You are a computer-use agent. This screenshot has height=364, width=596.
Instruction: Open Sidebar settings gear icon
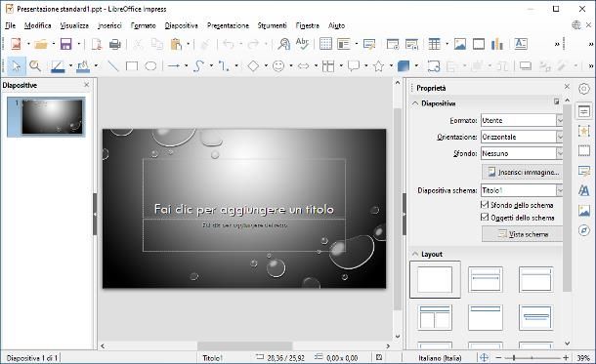(584, 89)
